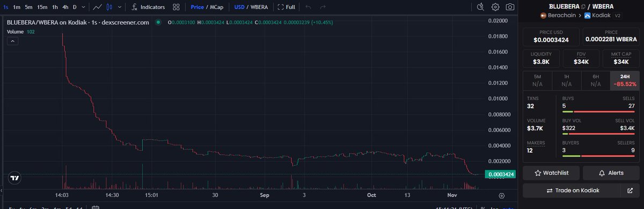
Task: Add pair to Watchlist
Action: [551, 173]
